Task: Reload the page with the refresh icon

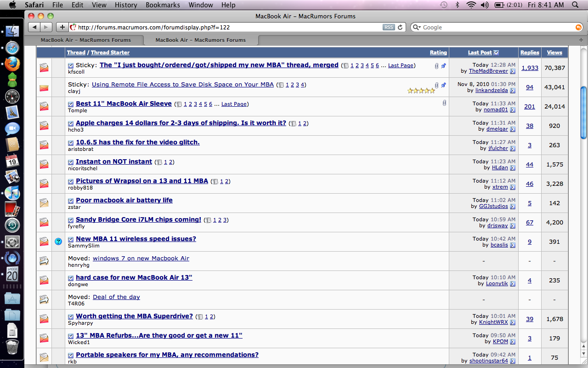Action: (x=400, y=27)
